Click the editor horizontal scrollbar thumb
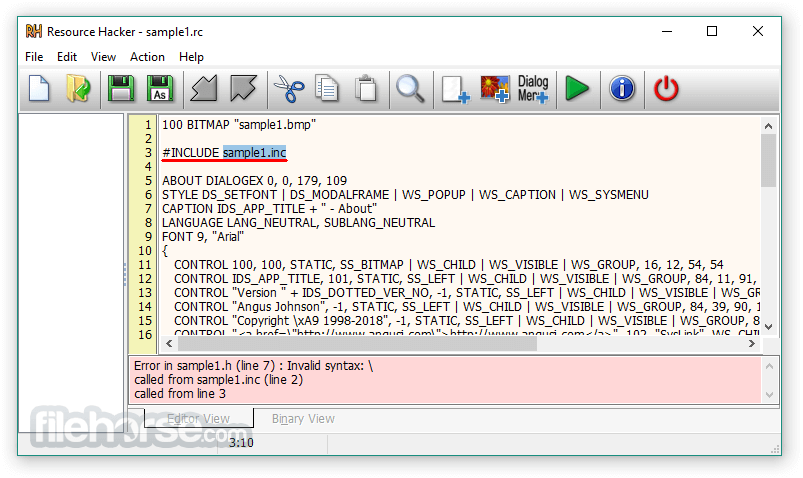This screenshot has height=478, width=803. click(357, 344)
